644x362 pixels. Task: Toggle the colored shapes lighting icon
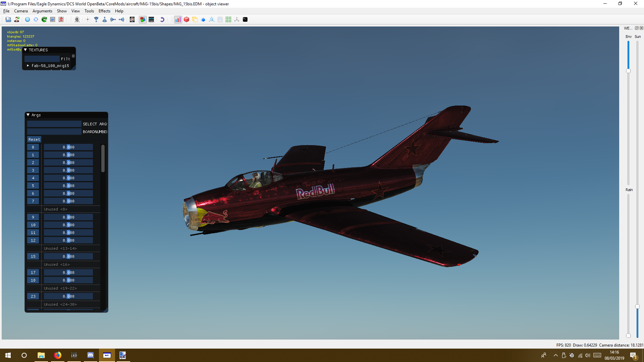pyautogui.click(x=143, y=19)
